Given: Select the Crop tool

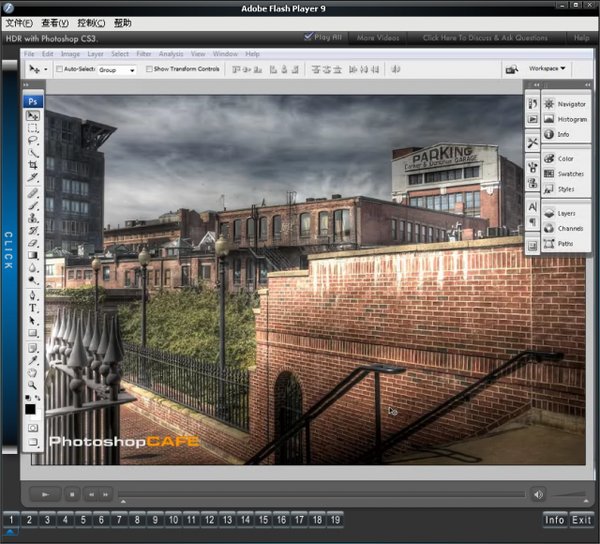Looking at the screenshot, I should click(33, 164).
